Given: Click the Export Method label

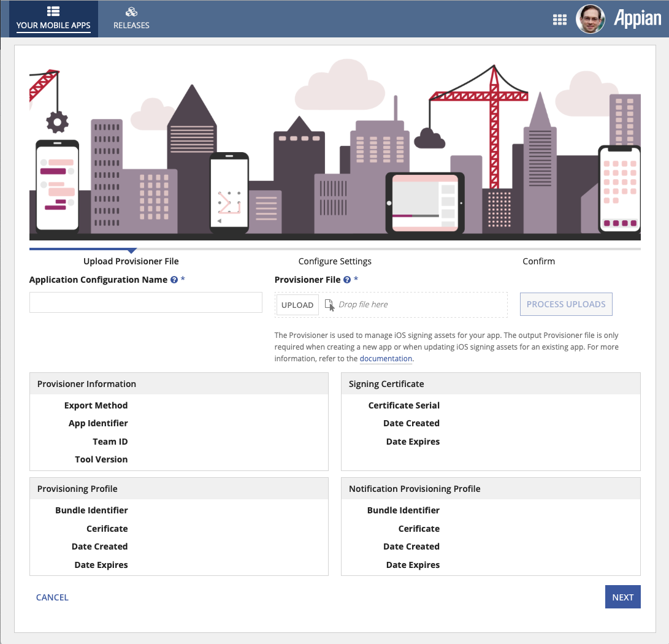Looking at the screenshot, I should click(x=96, y=405).
